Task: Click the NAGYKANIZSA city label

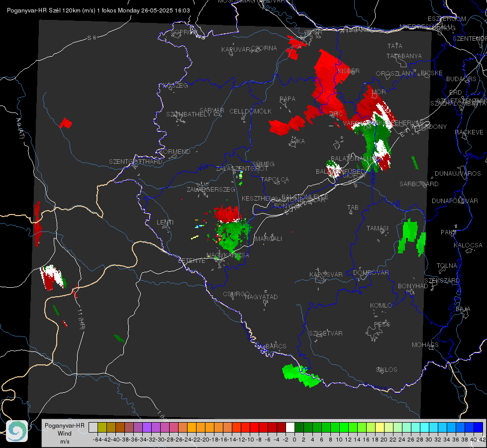Action: tap(228, 255)
